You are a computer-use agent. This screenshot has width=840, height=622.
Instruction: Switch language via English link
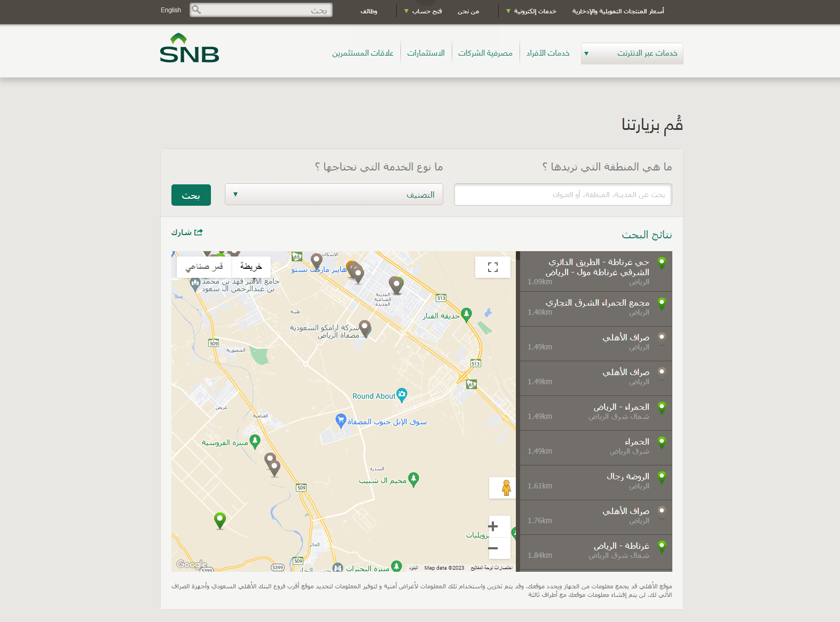pos(171,10)
